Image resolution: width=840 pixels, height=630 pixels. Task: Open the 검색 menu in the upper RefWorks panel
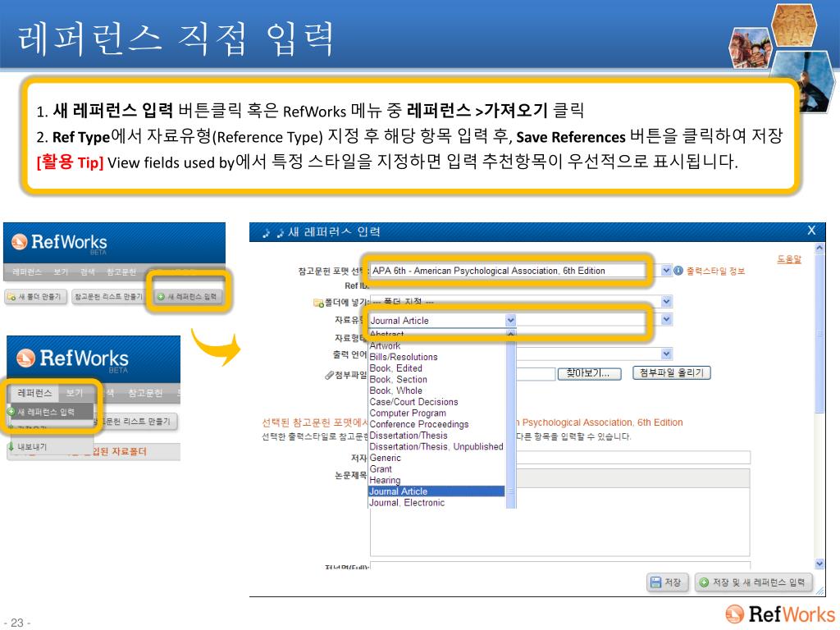click(87, 272)
